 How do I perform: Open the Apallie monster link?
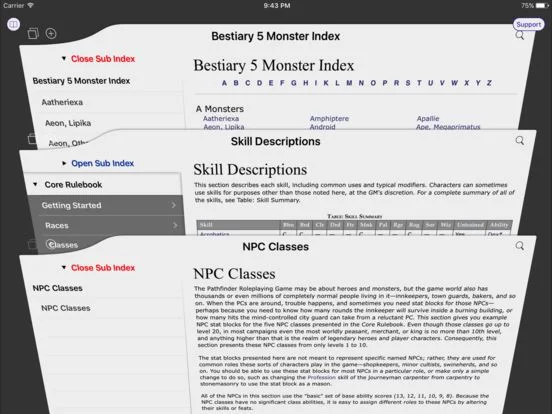pyautogui.click(x=428, y=119)
